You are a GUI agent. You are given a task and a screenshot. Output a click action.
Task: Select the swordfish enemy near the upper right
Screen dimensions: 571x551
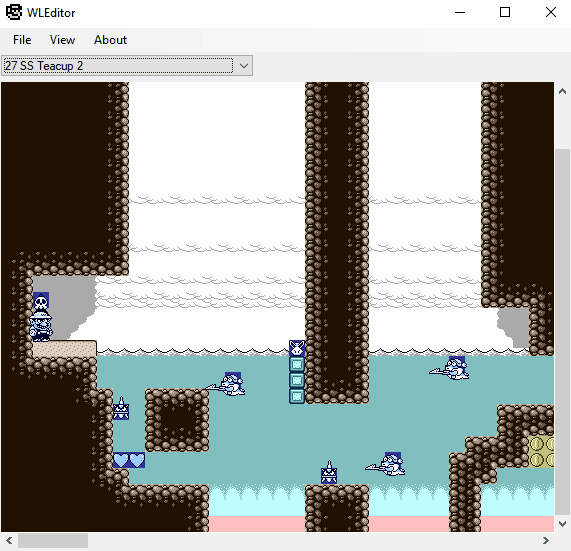(x=449, y=368)
